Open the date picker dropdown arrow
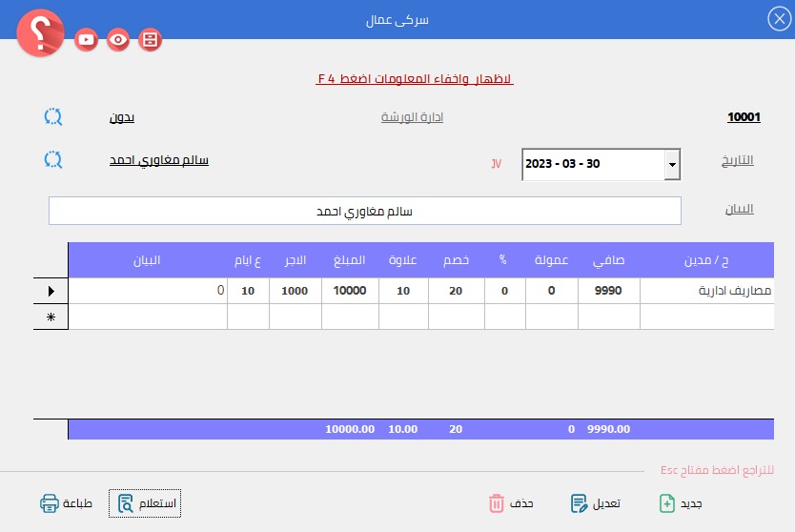Viewport: 795px width, 532px height. tap(672, 164)
